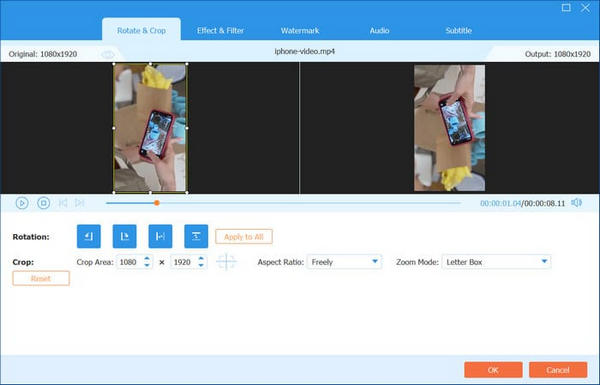Toggle the original preview eye icon
Image resolution: width=600 pixels, height=385 pixels.
[108, 54]
